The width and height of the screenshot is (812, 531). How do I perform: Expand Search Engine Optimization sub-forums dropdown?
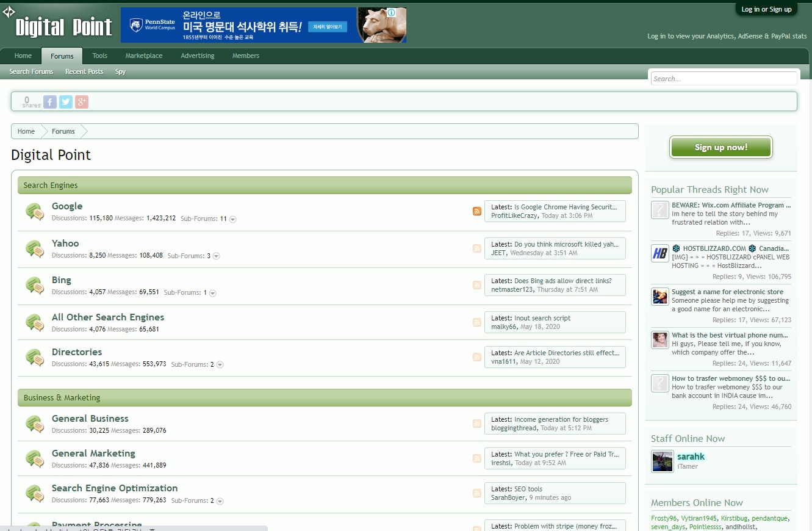coord(220,501)
